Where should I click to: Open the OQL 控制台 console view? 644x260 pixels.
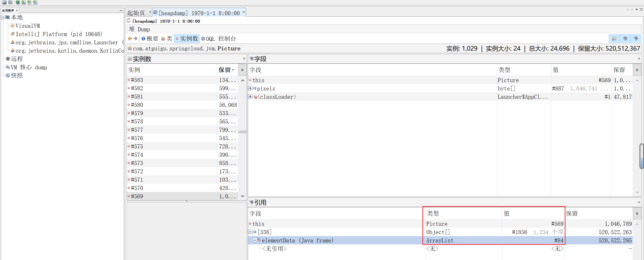tap(218, 39)
